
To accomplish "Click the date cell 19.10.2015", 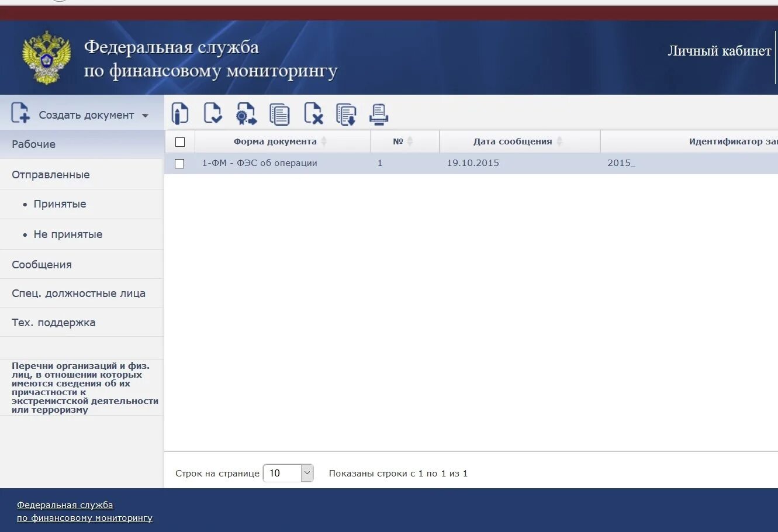I will [x=473, y=163].
